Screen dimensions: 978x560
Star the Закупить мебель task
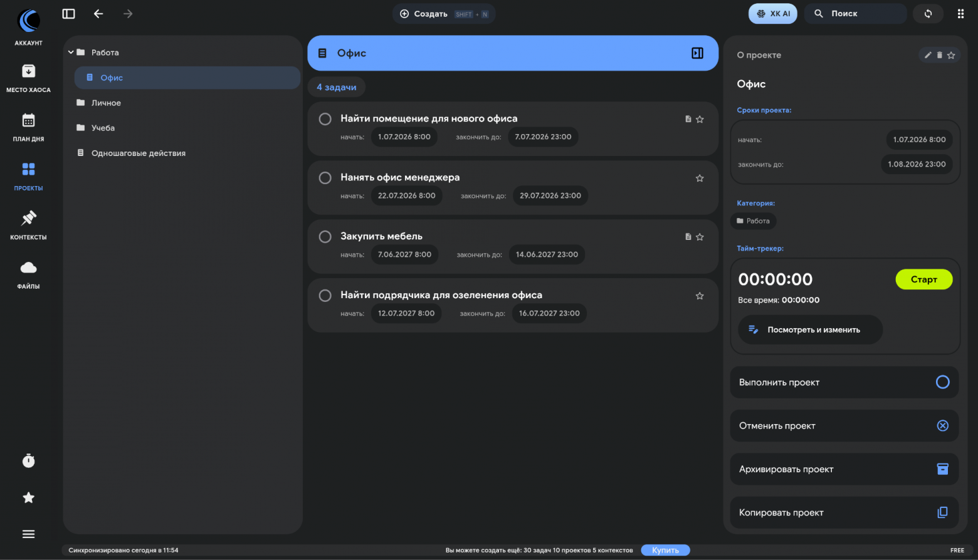(x=700, y=237)
